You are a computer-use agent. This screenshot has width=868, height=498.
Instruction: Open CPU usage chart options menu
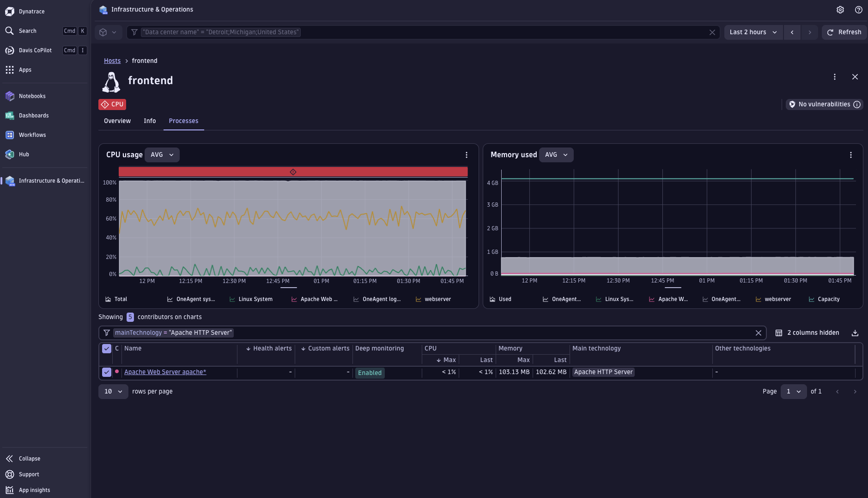(467, 155)
